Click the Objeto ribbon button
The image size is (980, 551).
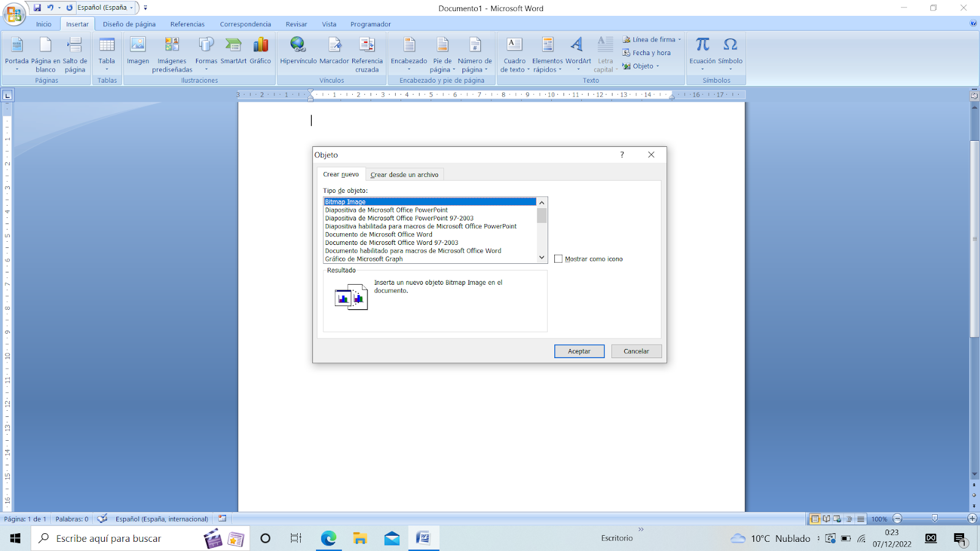(641, 66)
